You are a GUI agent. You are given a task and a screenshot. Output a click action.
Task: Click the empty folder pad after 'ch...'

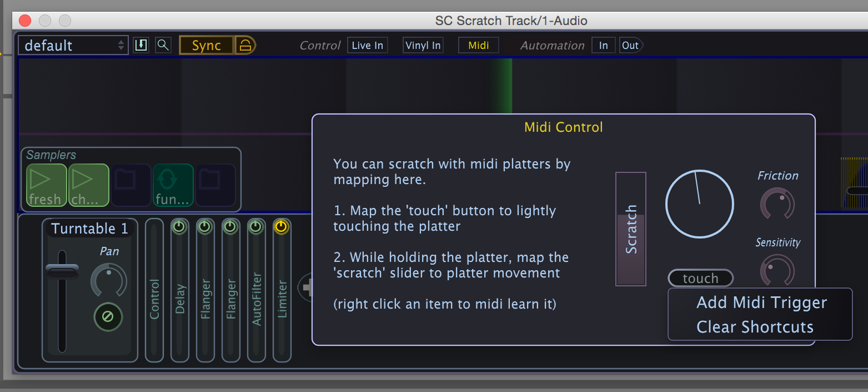pyautogui.click(x=131, y=186)
